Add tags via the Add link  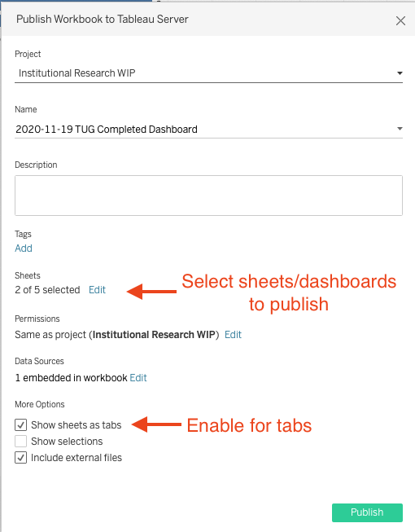24,248
